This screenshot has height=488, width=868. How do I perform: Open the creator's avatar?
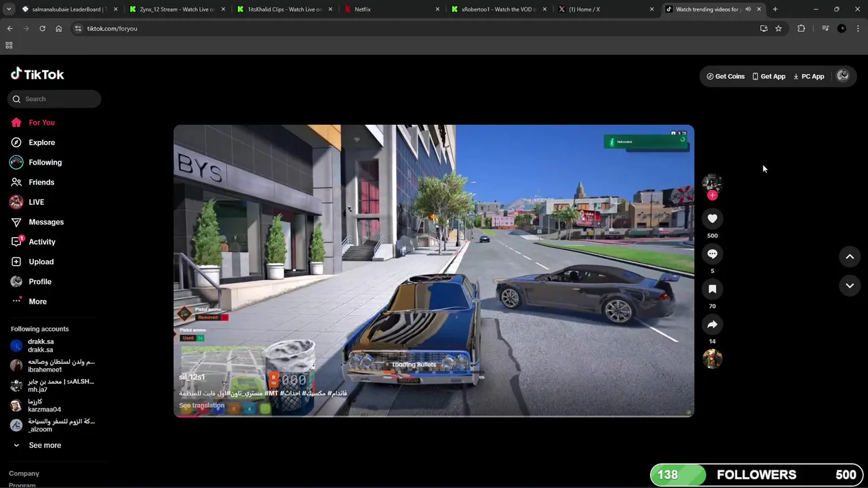pos(712,182)
